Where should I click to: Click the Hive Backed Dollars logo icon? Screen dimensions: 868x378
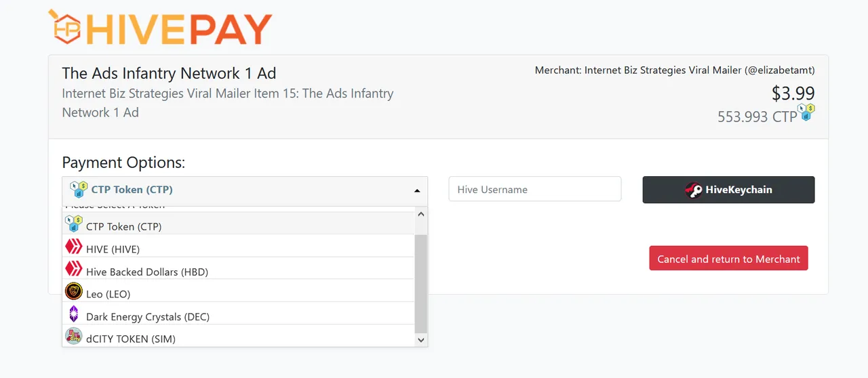(x=73, y=269)
